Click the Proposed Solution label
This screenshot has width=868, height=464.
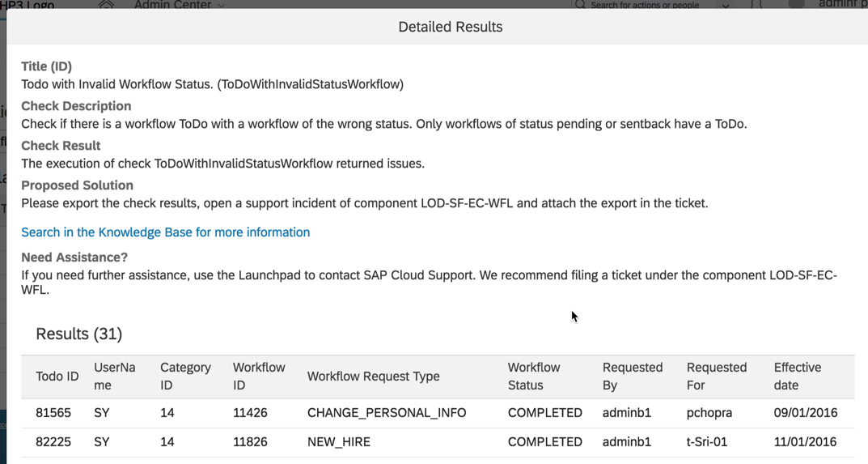pyautogui.click(x=78, y=185)
